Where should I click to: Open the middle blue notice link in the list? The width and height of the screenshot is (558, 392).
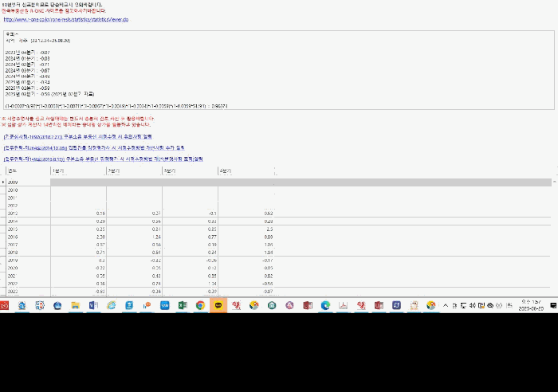point(94,147)
